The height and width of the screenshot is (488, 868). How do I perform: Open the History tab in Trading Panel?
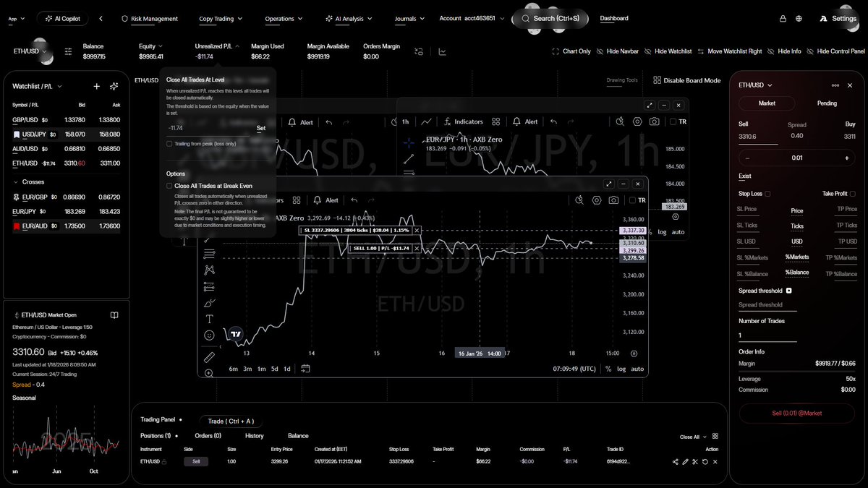click(254, 436)
